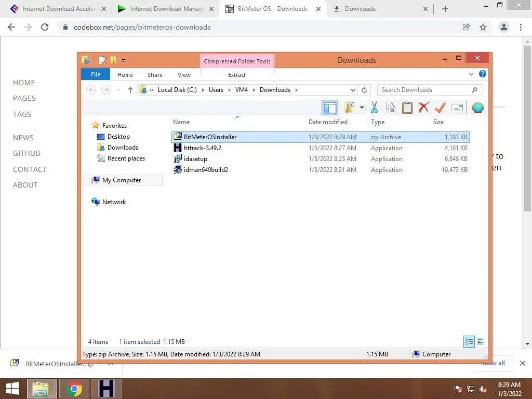Click GITHUB link in website sidebar
This screenshot has width=532, height=399.
[26, 153]
